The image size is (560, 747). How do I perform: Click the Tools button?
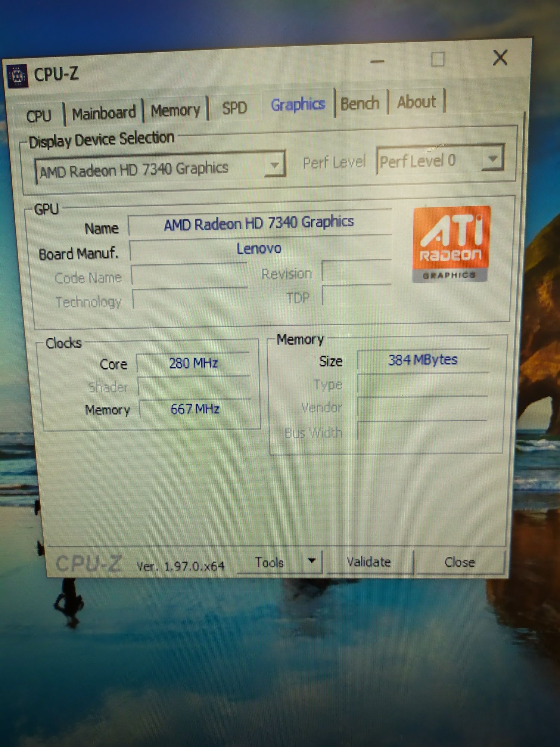269,562
